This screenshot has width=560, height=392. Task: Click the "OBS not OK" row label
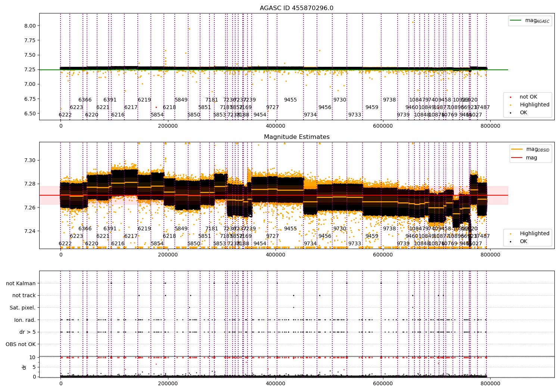(21, 344)
